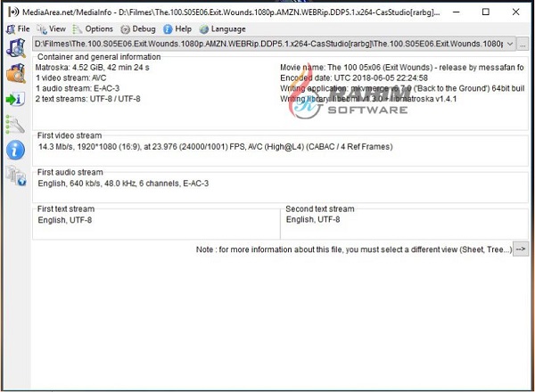
Task: Click the first video stream details line
Action: pos(216,147)
